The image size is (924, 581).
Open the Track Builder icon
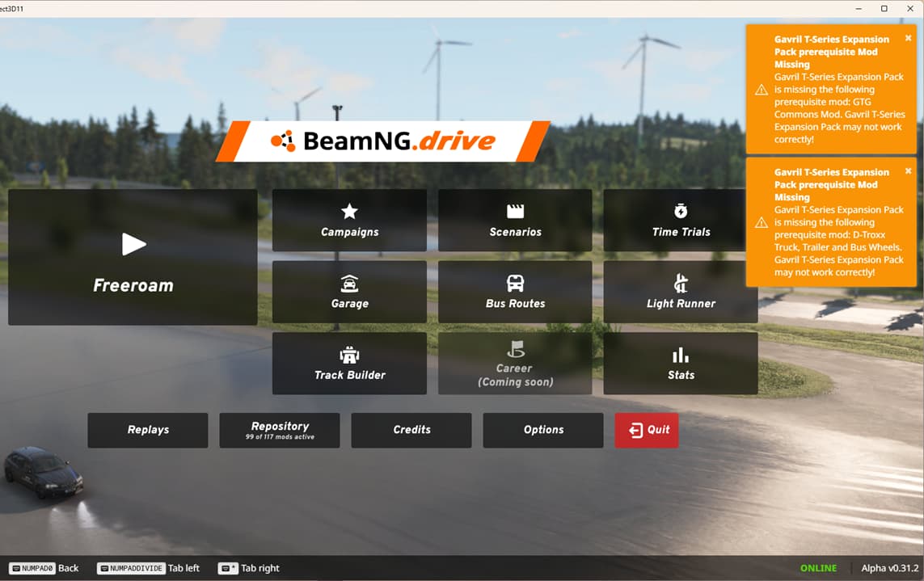click(349, 355)
